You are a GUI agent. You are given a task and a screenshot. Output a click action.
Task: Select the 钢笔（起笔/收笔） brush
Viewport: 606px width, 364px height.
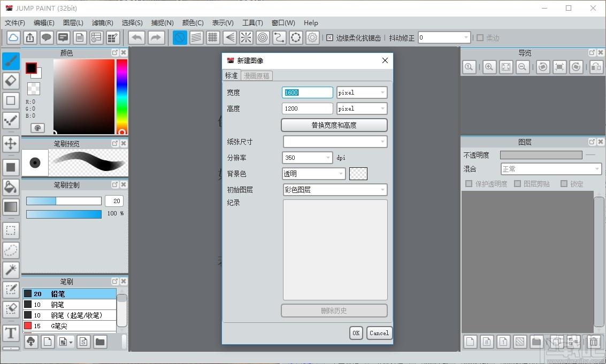(x=70, y=315)
